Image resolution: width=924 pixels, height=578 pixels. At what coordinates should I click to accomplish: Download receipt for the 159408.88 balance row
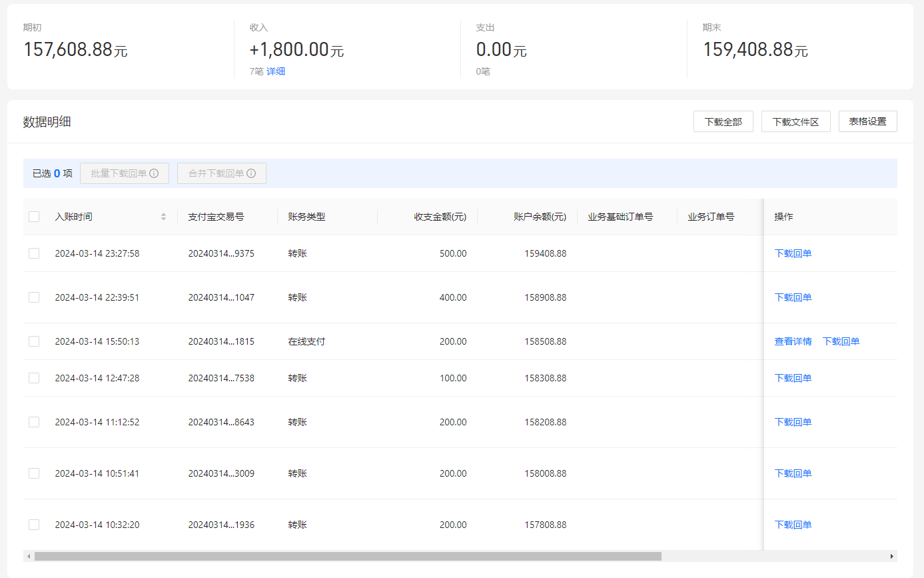[x=793, y=253]
